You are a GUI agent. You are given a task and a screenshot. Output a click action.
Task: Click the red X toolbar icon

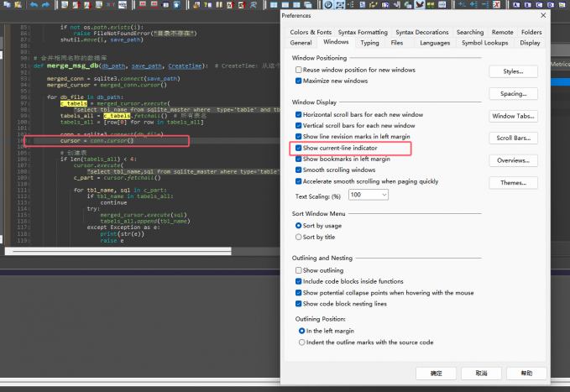pyautogui.click(x=497, y=4)
